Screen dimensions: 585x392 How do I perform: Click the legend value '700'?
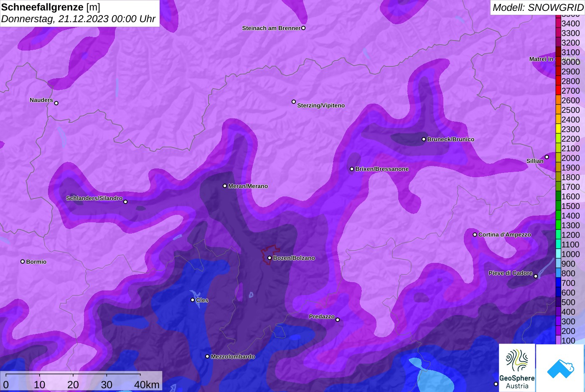568,283
